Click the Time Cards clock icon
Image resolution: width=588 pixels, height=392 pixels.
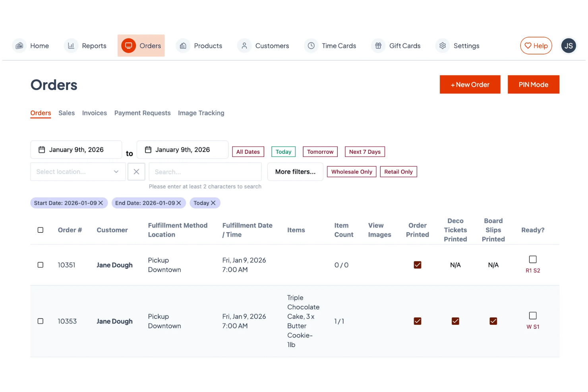tap(311, 46)
